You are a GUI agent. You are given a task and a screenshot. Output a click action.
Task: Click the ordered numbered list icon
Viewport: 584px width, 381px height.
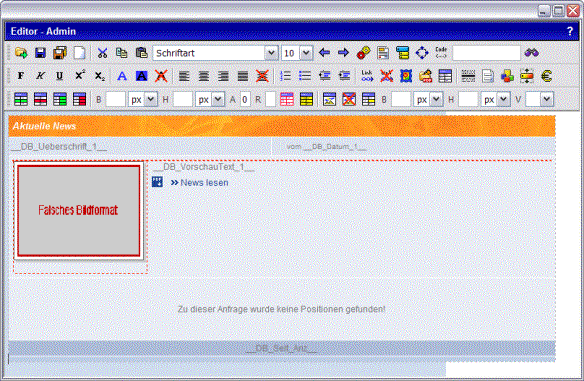tap(285, 76)
